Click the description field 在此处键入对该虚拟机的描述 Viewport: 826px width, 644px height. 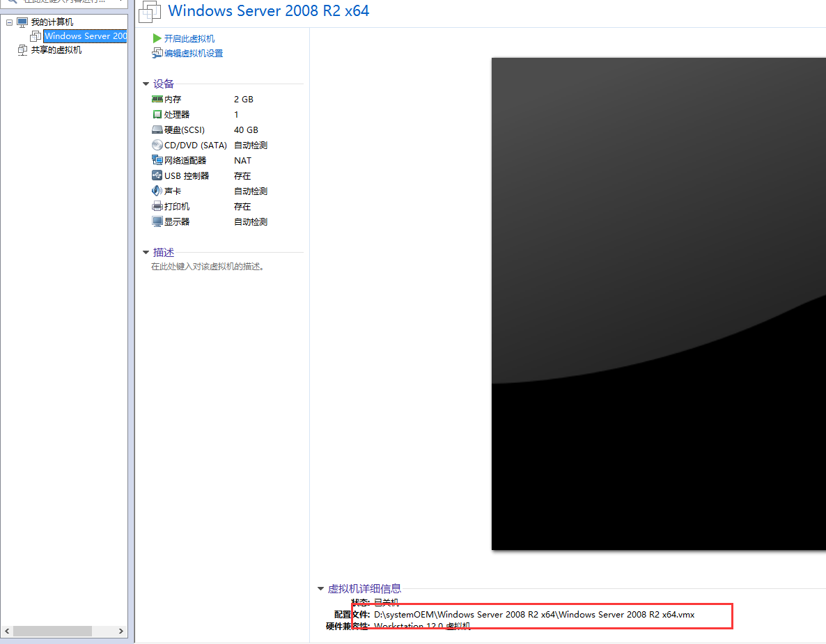(208, 267)
